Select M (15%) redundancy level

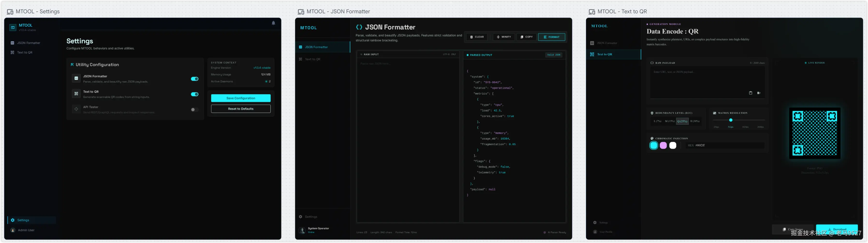pos(669,121)
